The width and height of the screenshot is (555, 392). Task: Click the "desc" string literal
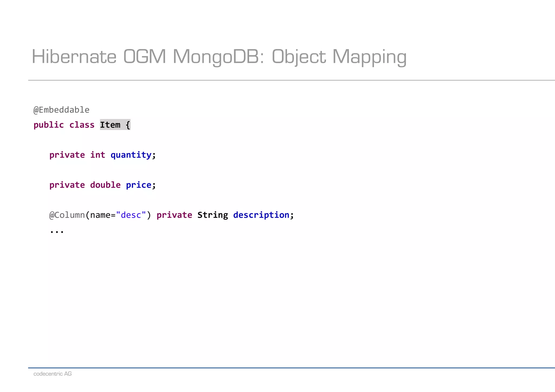pos(131,215)
